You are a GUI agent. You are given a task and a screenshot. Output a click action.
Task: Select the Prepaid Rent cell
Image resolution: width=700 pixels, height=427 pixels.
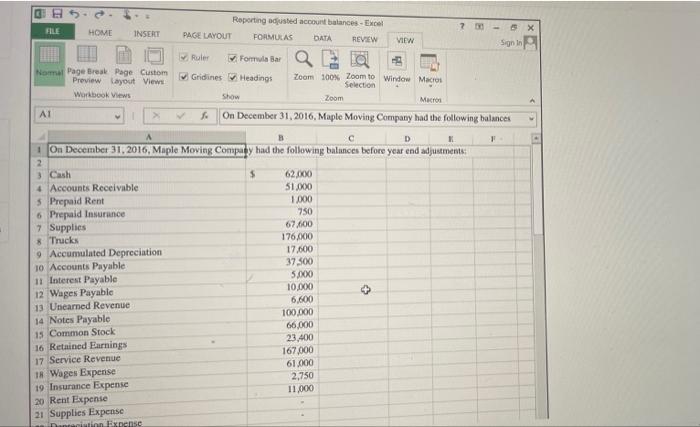(147, 201)
